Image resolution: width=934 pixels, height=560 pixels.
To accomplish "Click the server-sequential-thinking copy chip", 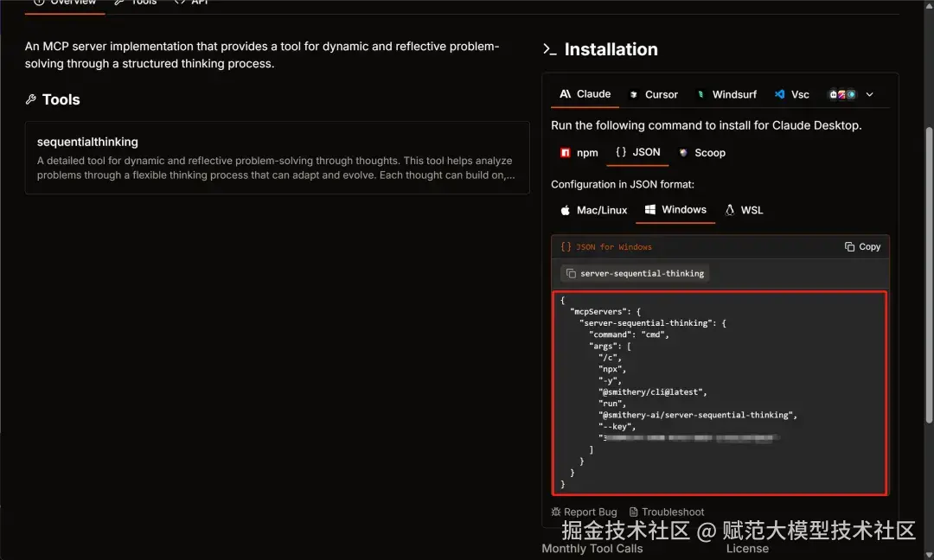I will point(635,274).
